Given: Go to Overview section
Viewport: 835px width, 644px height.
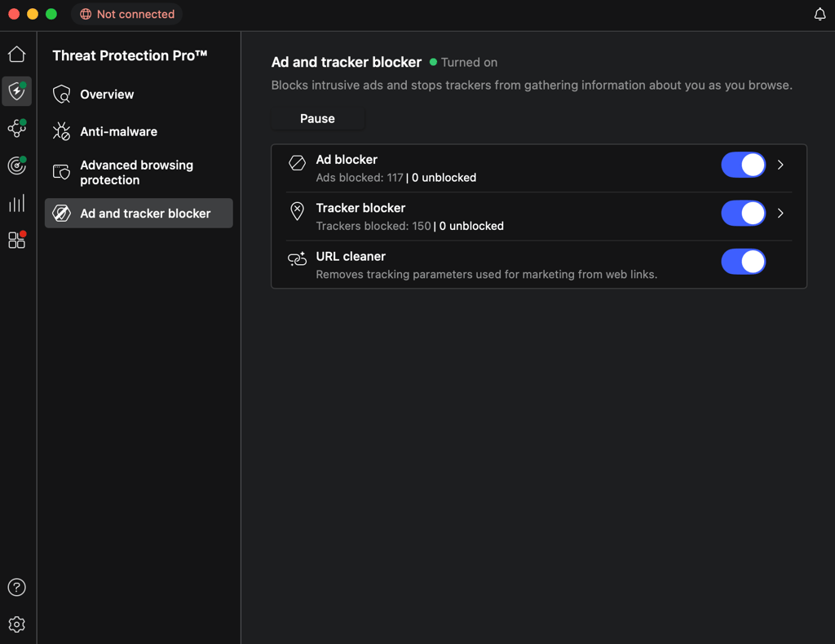Looking at the screenshot, I should 139,95.
